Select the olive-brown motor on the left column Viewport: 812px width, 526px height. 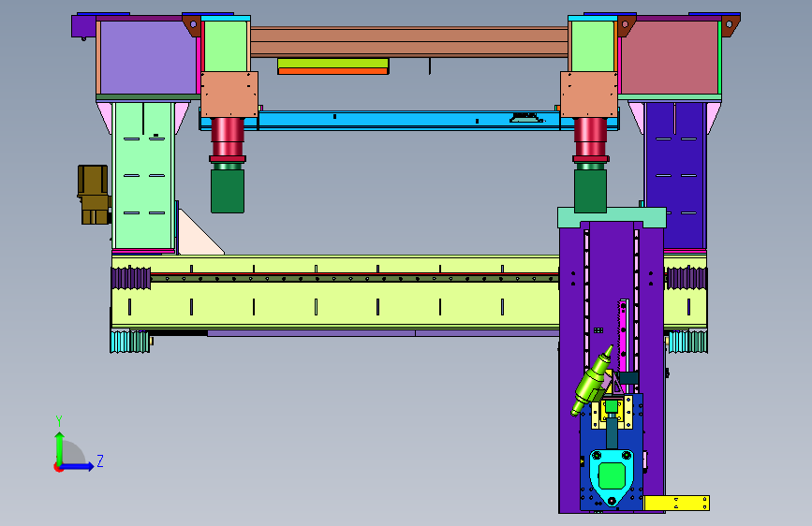94,195
